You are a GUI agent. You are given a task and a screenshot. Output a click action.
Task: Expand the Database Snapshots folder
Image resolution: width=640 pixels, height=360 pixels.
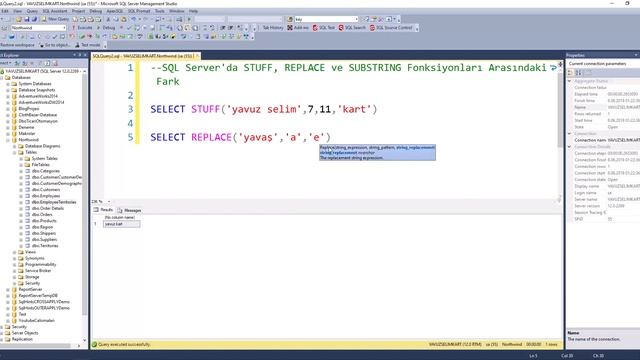(8, 90)
